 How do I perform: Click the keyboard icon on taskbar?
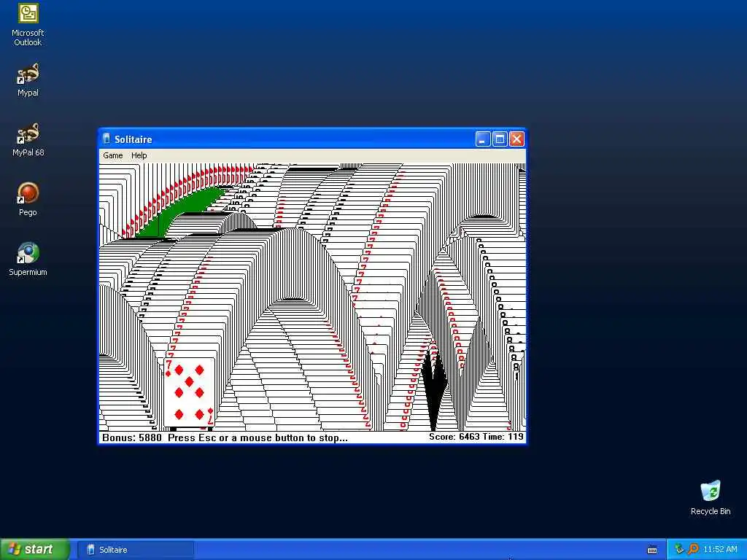coord(652,550)
